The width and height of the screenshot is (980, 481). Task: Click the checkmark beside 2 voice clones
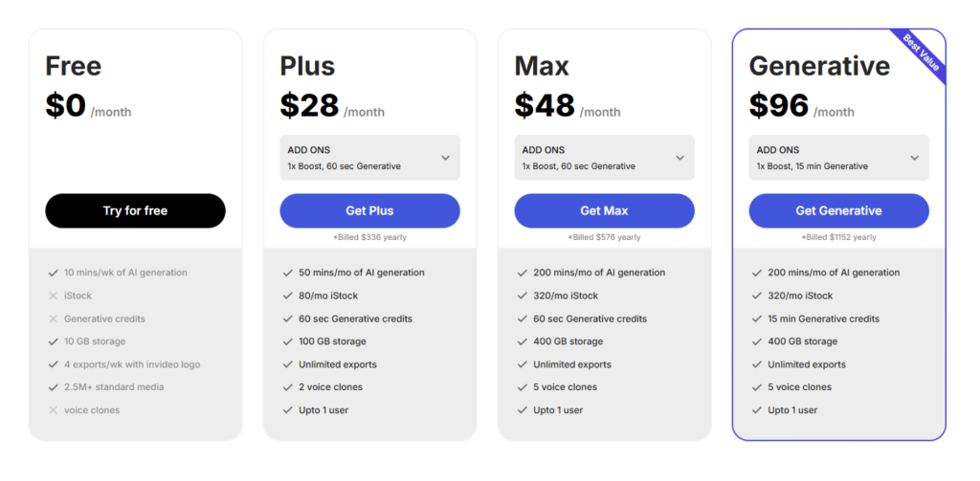[287, 387]
